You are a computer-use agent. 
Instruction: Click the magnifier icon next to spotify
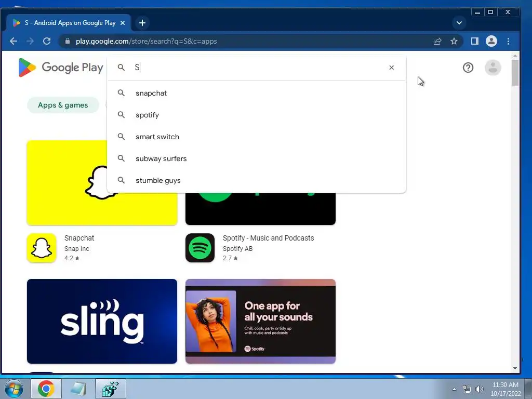[x=121, y=115]
